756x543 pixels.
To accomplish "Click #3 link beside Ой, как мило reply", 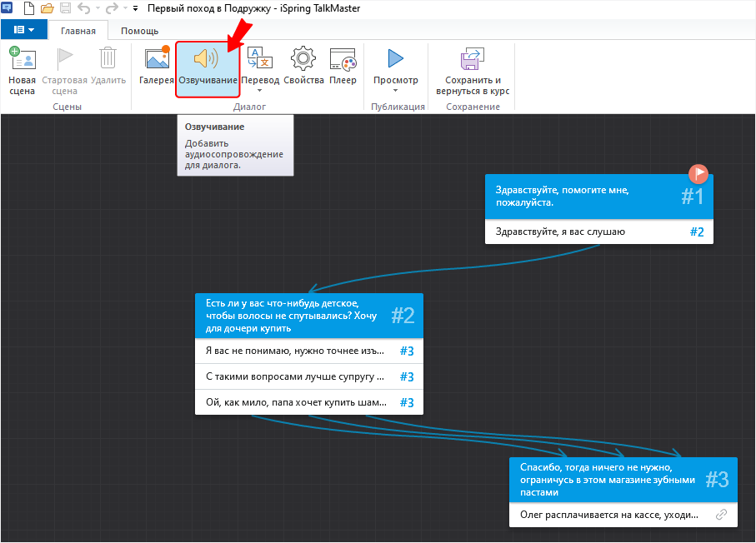I will (407, 403).
